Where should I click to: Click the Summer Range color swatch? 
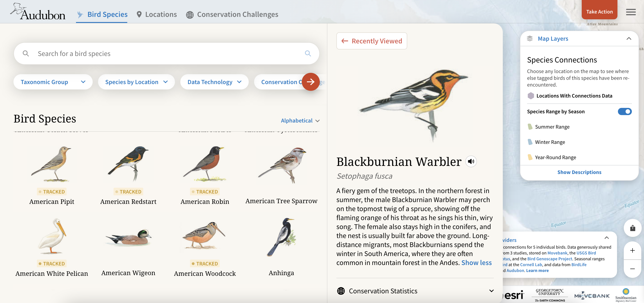[530, 127]
